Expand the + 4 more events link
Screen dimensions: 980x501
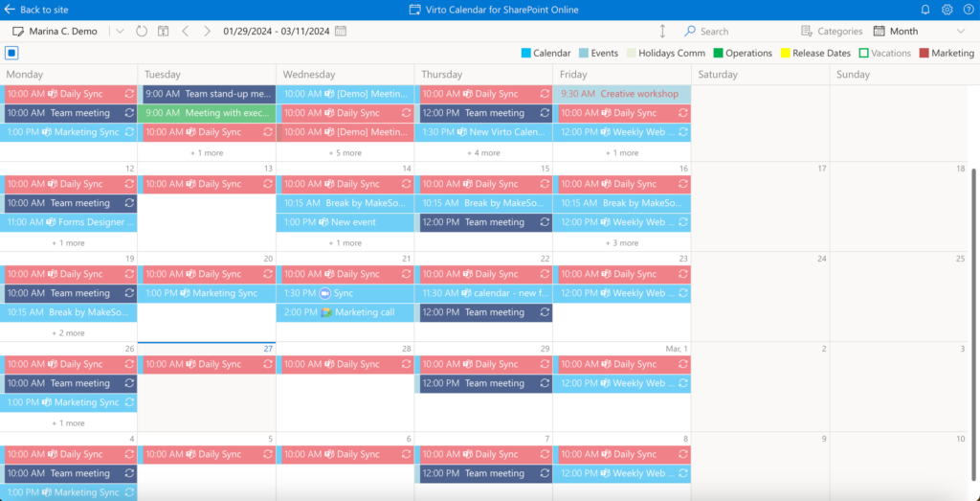[x=483, y=152]
